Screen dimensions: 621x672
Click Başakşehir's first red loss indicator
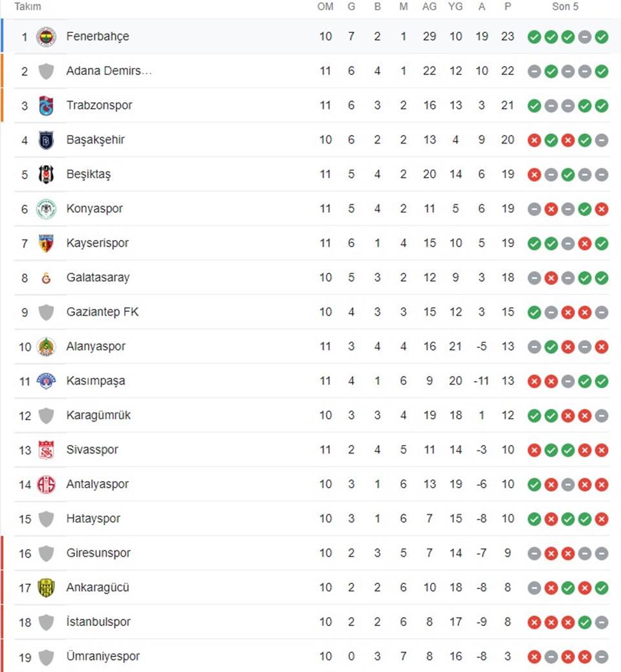534,140
